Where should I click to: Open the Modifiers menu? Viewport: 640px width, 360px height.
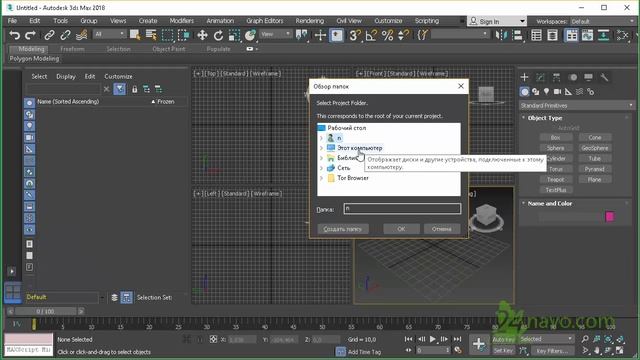pyautogui.click(x=182, y=21)
